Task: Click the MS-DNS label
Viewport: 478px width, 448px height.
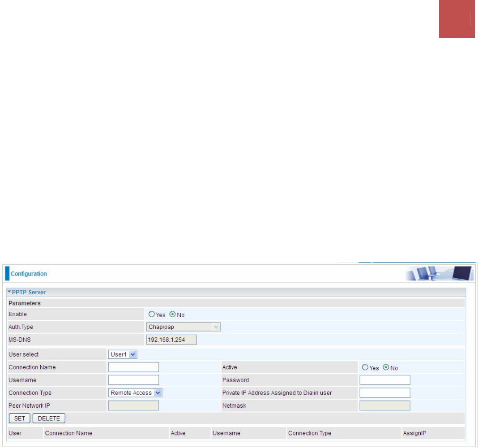Action: click(20, 340)
